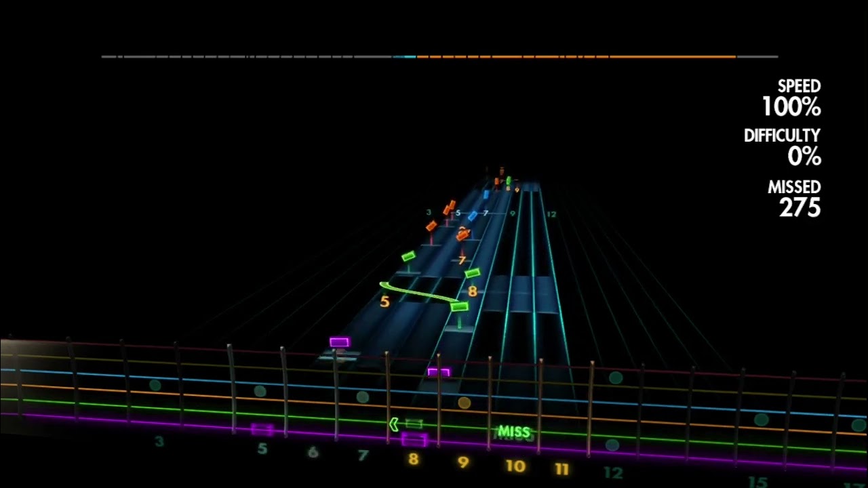Click the orange number 5 on the note highway
This screenshot has height=488, width=868.
pos(384,302)
